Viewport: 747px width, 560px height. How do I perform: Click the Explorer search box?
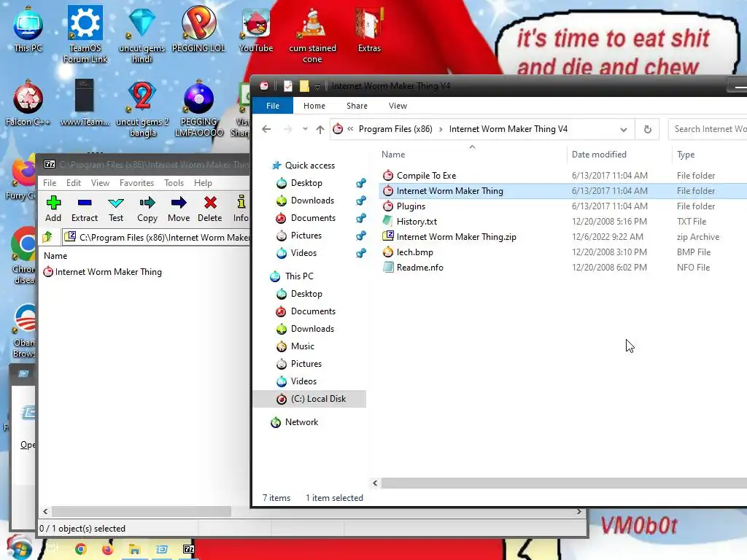(x=708, y=129)
